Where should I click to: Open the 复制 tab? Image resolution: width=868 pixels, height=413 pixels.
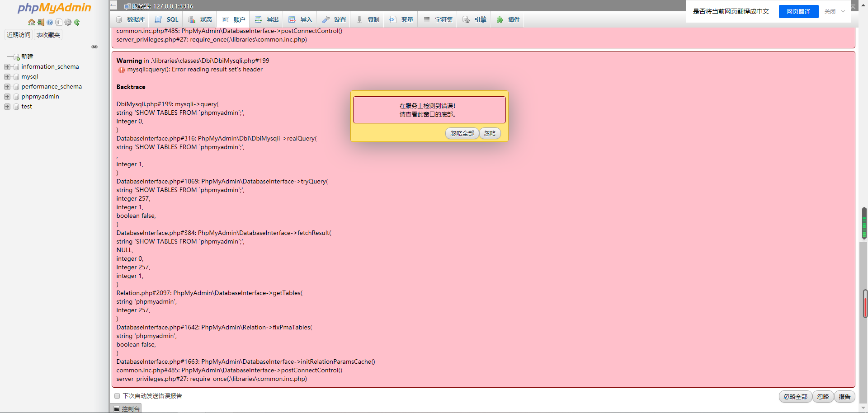368,19
